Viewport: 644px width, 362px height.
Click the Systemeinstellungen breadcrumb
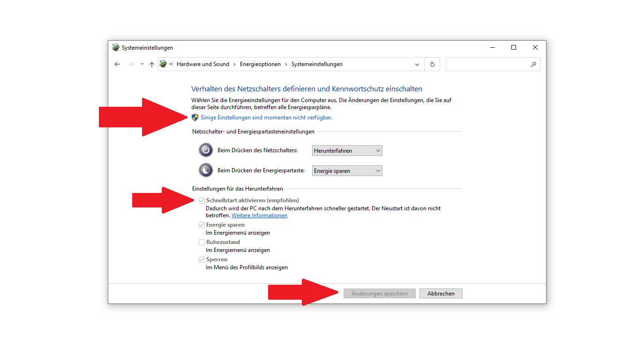click(x=317, y=64)
